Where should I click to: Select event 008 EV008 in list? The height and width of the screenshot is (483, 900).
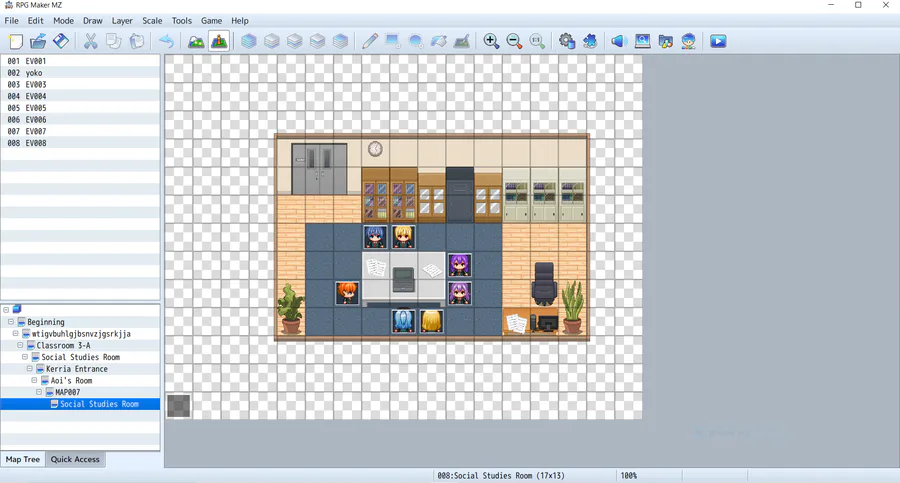click(80, 143)
